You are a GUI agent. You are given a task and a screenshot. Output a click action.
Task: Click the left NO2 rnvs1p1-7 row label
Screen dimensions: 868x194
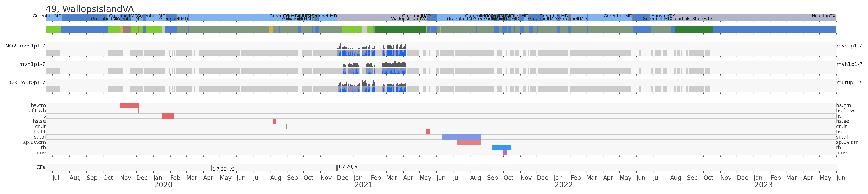coord(25,46)
